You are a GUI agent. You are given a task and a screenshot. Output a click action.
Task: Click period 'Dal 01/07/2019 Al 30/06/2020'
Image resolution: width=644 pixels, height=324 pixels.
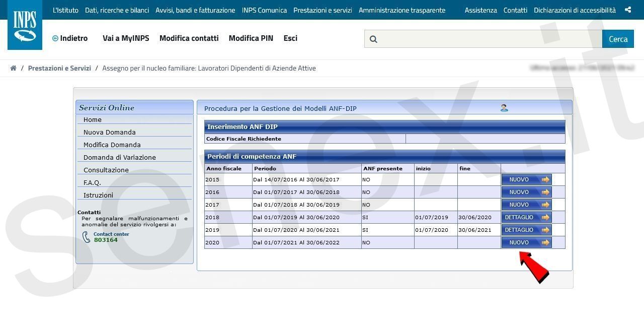(x=296, y=217)
